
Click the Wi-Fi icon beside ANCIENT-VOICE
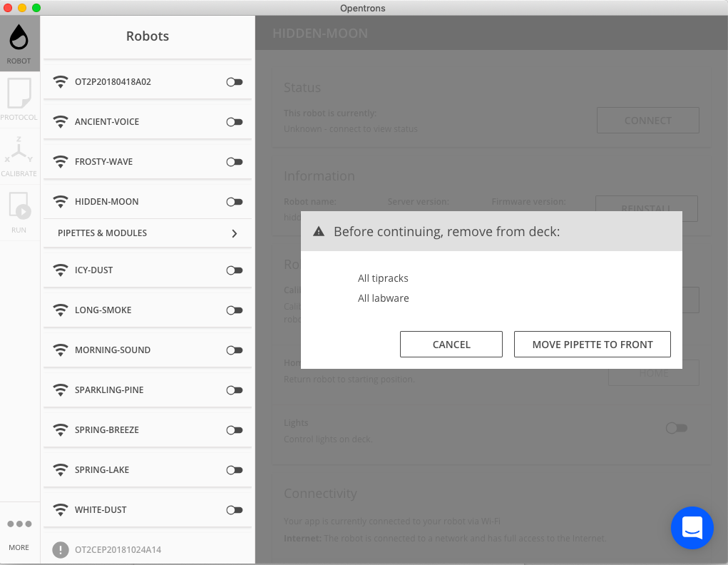pyautogui.click(x=61, y=122)
